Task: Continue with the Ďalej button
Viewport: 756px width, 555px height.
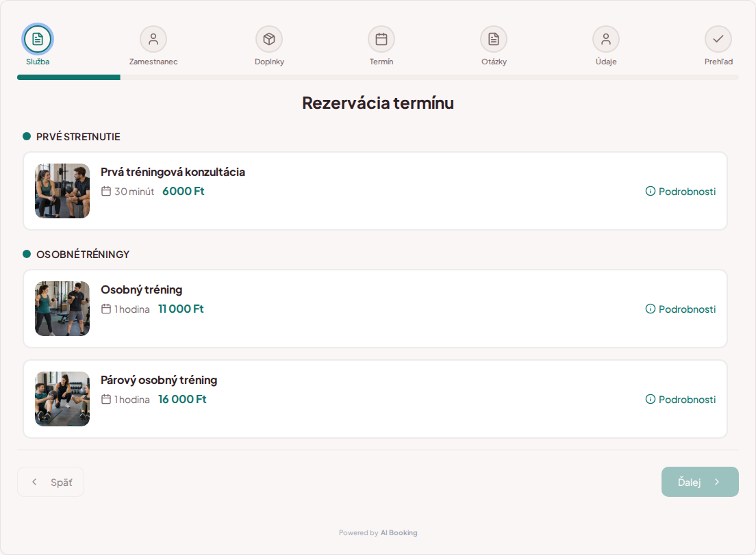Action: [700, 482]
